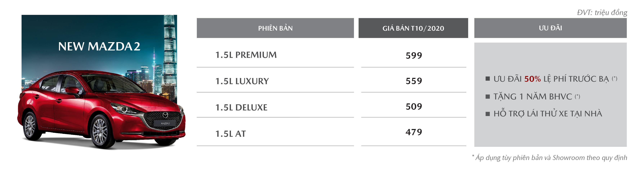Click the ĐVT: triệu đồng unit note
The width and height of the screenshot is (644, 169).
click(602, 12)
